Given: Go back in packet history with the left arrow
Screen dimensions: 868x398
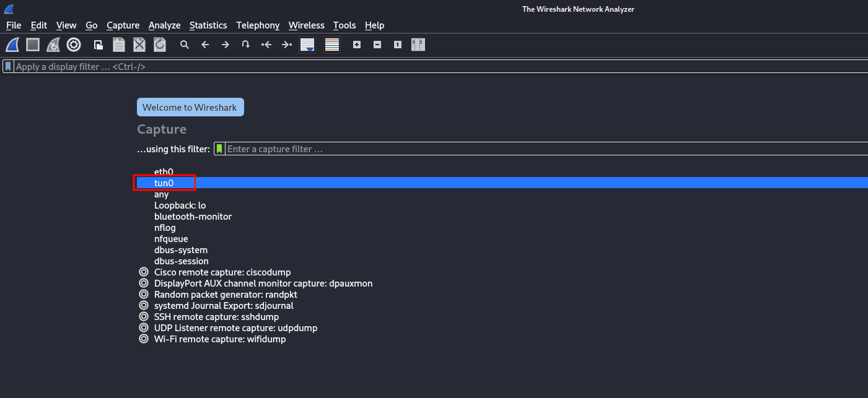Looking at the screenshot, I should click(205, 45).
